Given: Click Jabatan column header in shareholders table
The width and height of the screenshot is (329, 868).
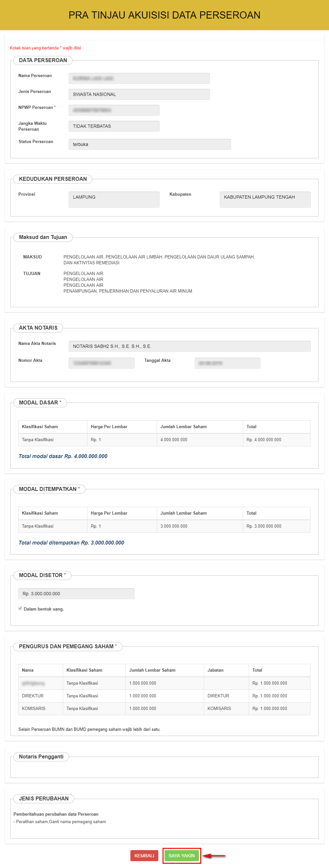Looking at the screenshot, I should [216, 670].
